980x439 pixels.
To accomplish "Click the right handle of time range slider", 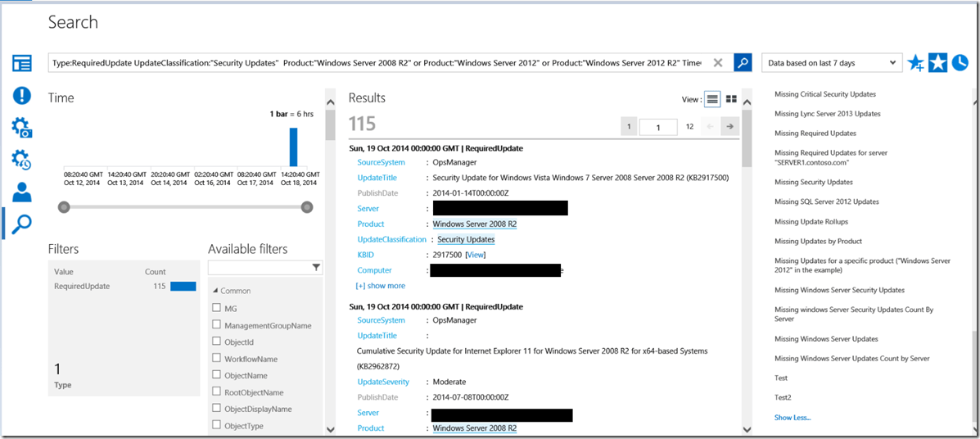I will coord(307,208).
